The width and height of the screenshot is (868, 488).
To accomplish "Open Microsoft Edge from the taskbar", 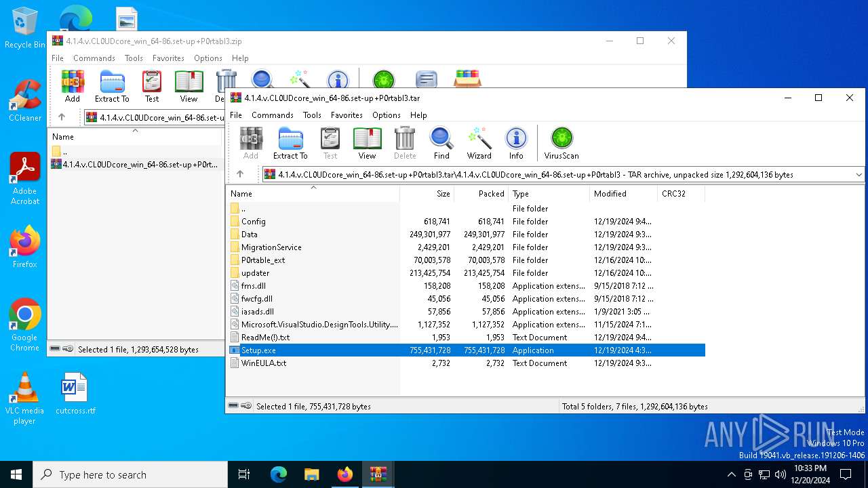I will (279, 474).
